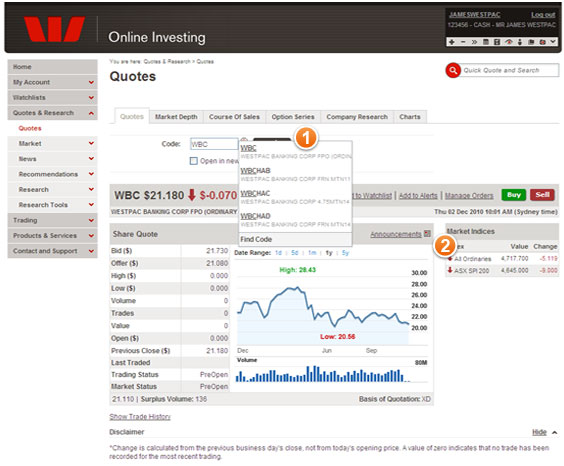Collapse the Quotes & Research sidebar section
The width and height of the screenshot is (564, 466).
tap(91, 113)
